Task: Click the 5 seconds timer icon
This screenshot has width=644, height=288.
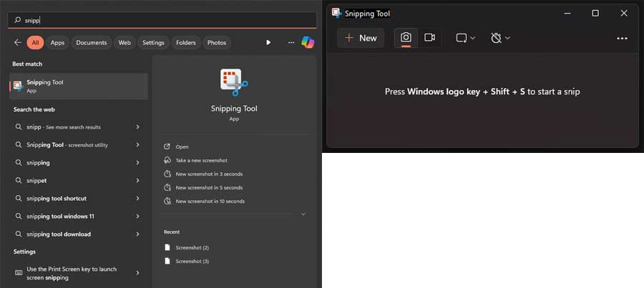Action: (x=167, y=187)
